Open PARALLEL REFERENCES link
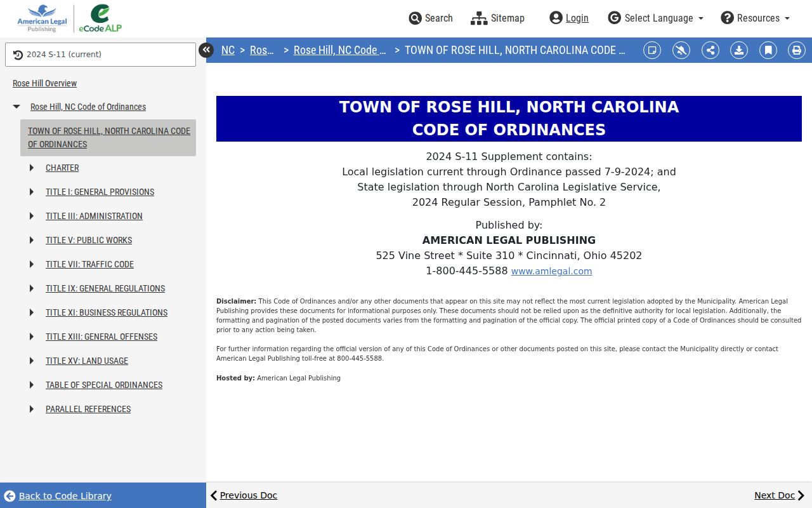Viewport: 812px width, 508px height. (x=88, y=409)
